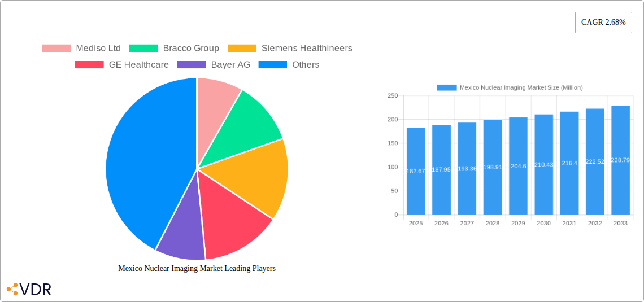
Task: Click the Bayer AG legend color swatch
Action: coord(192,65)
